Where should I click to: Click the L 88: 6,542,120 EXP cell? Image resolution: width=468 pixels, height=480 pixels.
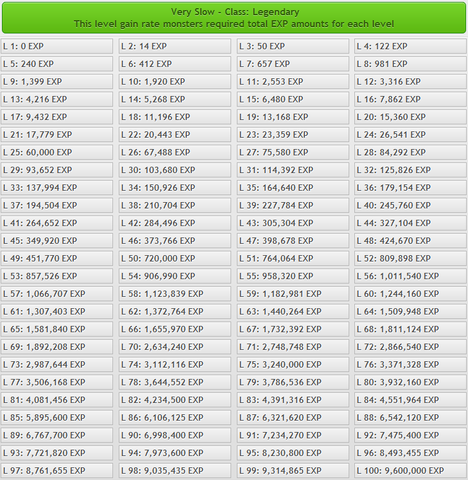click(x=410, y=417)
